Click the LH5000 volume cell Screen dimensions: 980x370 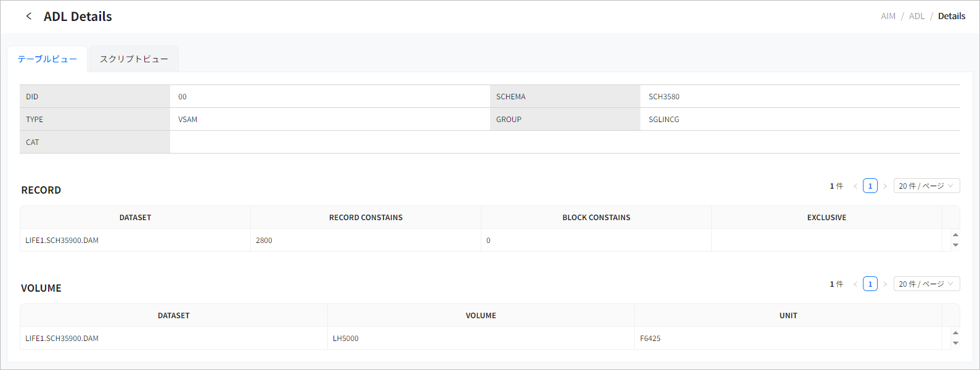346,339
